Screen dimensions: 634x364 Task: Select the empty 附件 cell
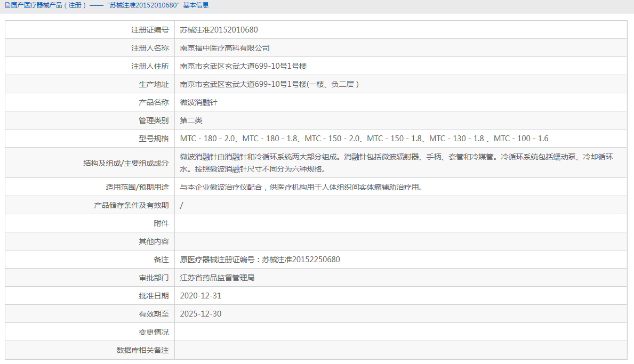coord(320,223)
